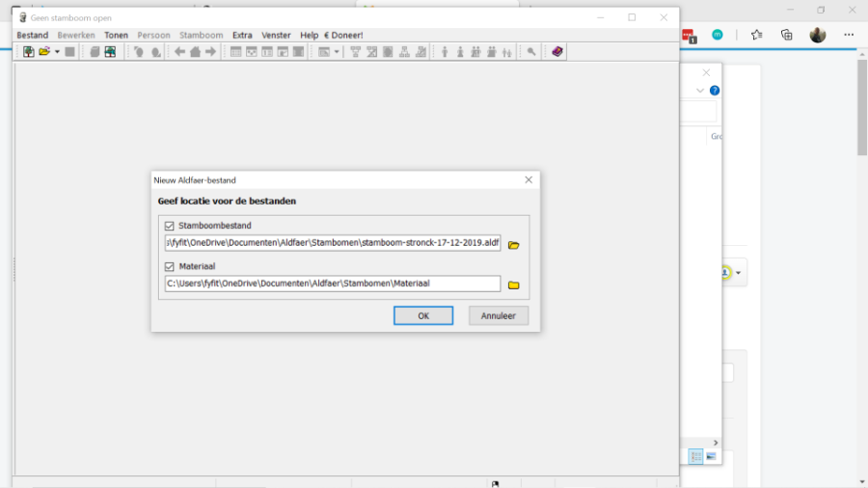Click the browser profile avatar

tap(818, 35)
